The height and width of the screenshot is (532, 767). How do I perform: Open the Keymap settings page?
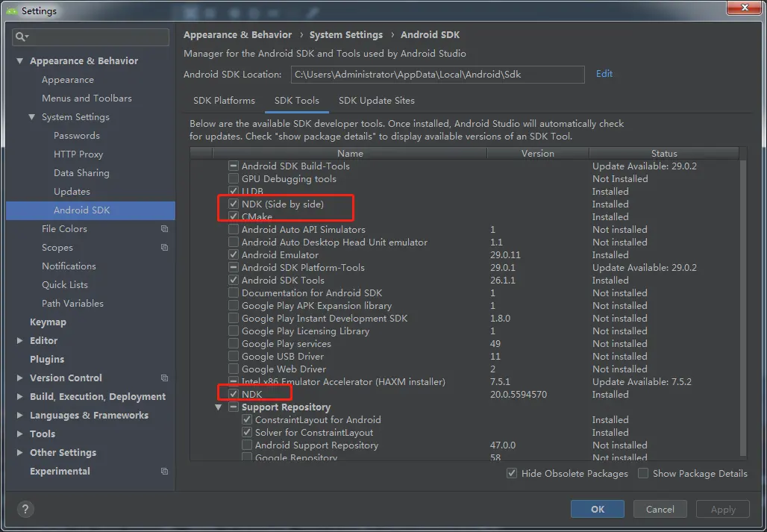48,322
